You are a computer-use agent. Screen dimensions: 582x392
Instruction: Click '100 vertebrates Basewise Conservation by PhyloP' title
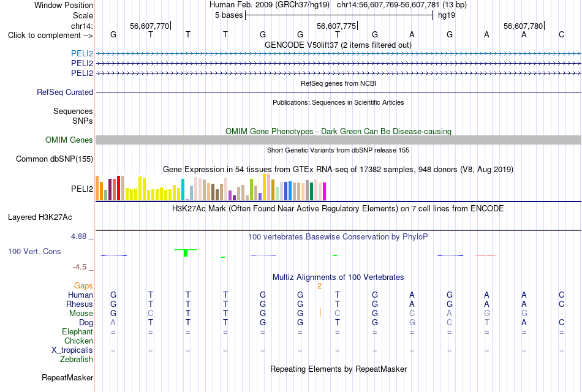pyautogui.click(x=338, y=237)
